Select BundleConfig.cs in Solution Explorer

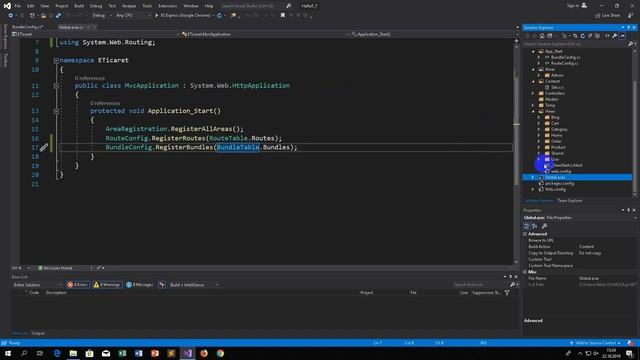coord(565,58)
